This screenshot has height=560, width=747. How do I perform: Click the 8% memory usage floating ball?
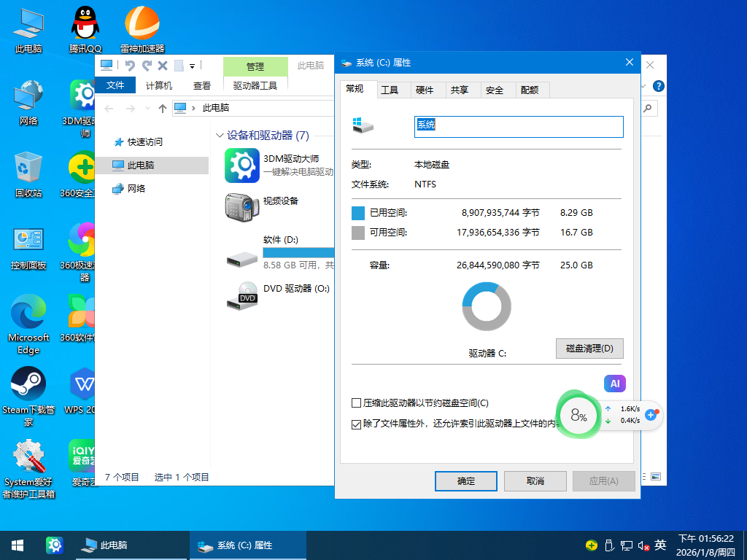(578, 416)
